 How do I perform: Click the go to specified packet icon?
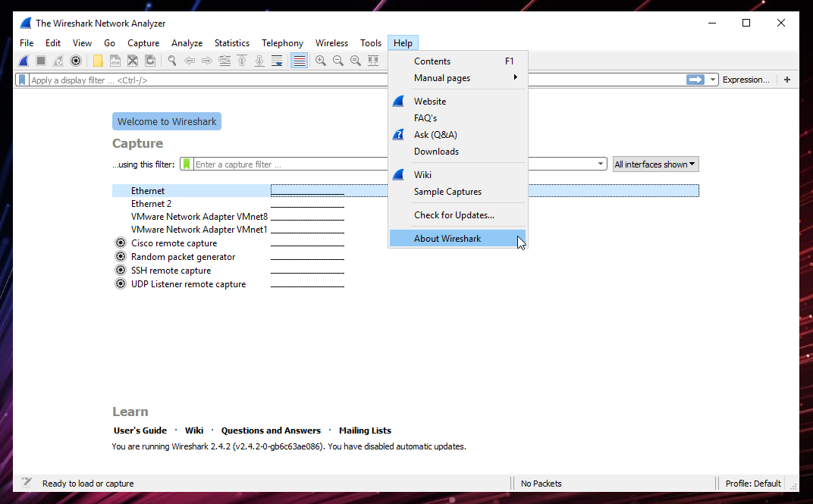click(224, 61)
